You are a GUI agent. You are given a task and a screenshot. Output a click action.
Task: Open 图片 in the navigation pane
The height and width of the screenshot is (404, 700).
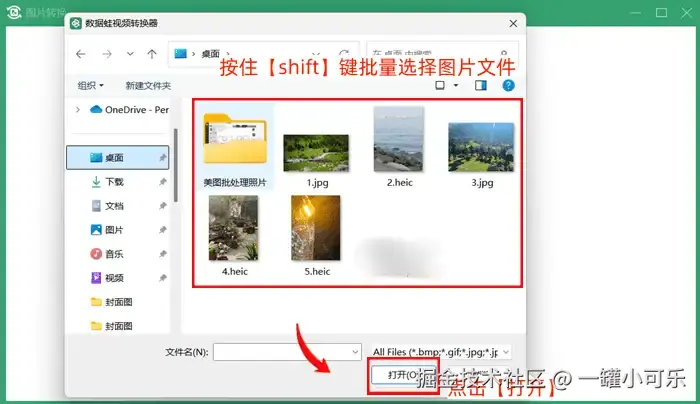pos(114,230)
